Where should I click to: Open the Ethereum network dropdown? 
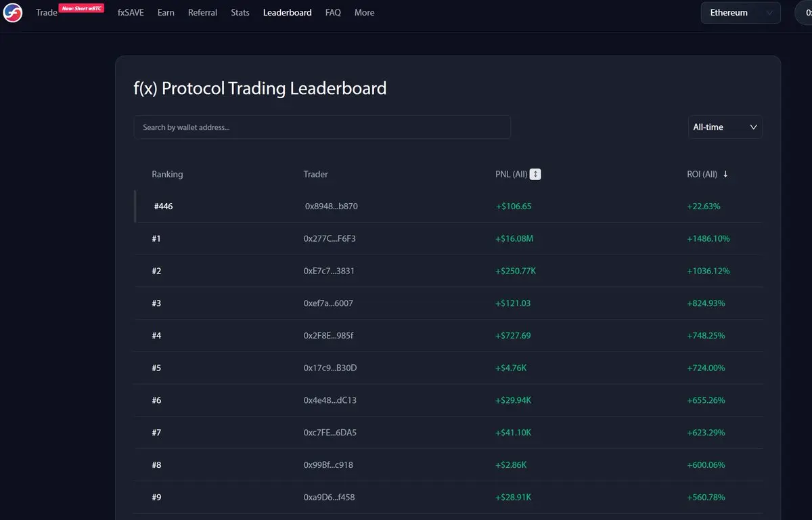click(x=741, y=13)
